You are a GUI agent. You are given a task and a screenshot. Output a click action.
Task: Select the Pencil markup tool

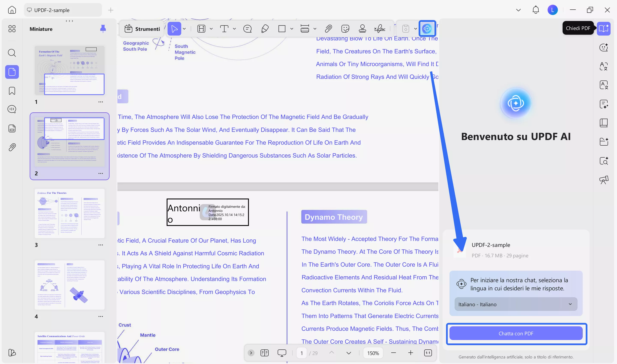[x=265, y=29]
